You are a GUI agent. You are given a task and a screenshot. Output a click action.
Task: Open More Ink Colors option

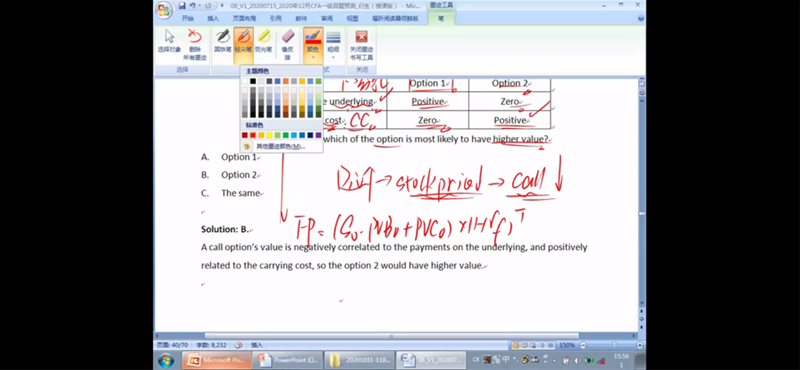[x=281, y=146]
